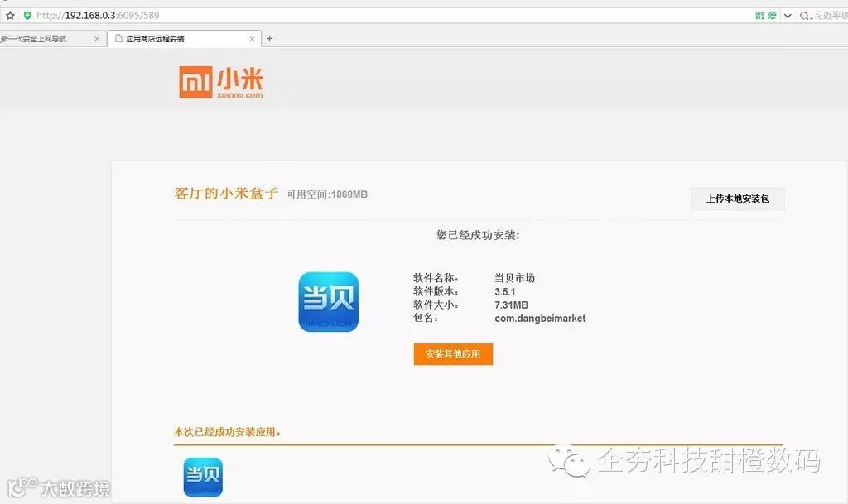Click the Xiaomi logo
848x504 pixels.
[x=220, y=82]
